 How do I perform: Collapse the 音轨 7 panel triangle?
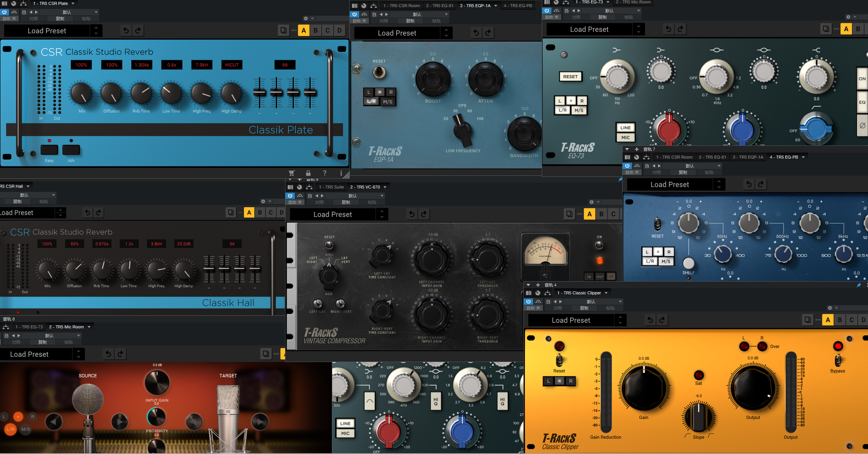tap(627, 149)
